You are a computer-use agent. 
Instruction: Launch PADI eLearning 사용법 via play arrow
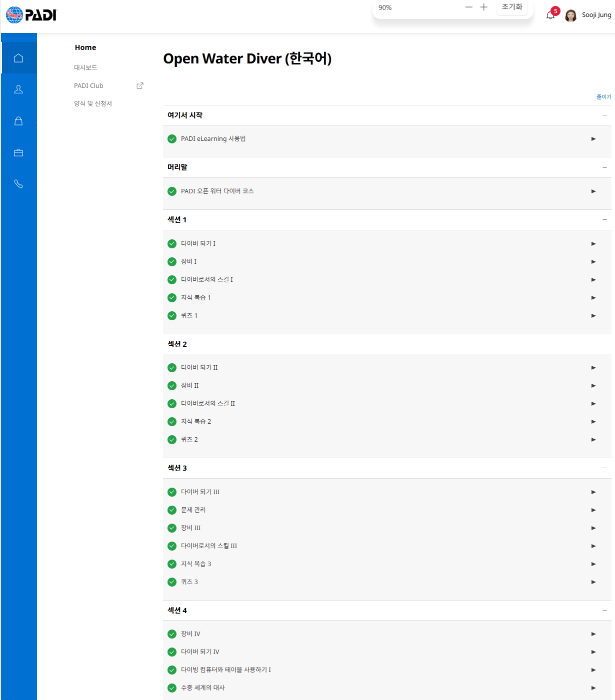[x=593, y=139]
